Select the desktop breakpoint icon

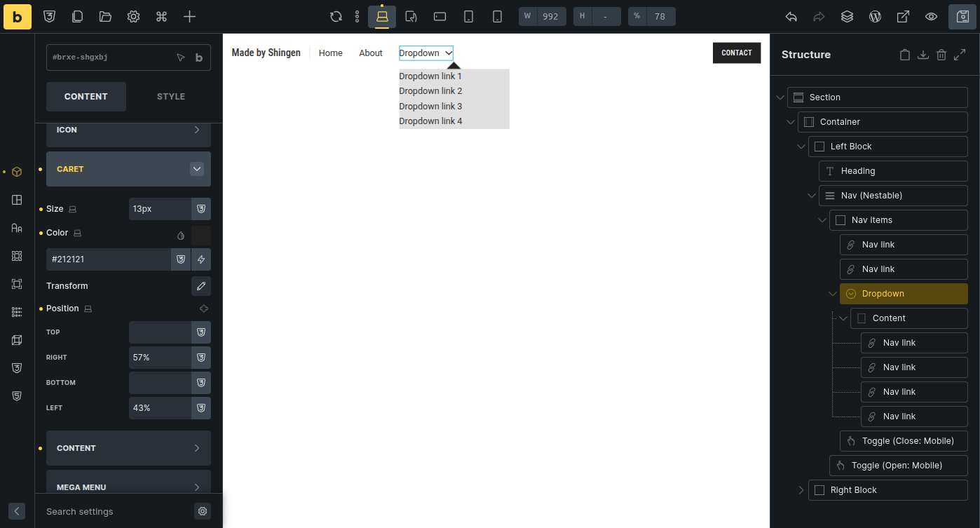pos(382,17)
